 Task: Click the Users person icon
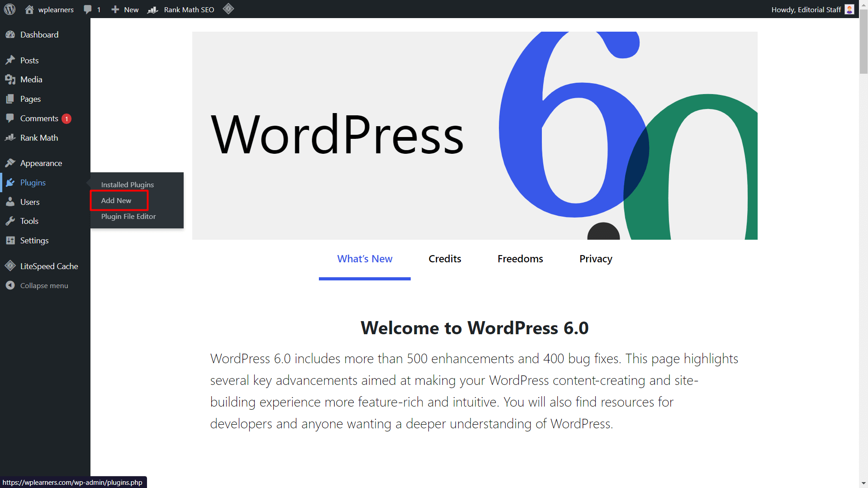[x=10, y=202]
